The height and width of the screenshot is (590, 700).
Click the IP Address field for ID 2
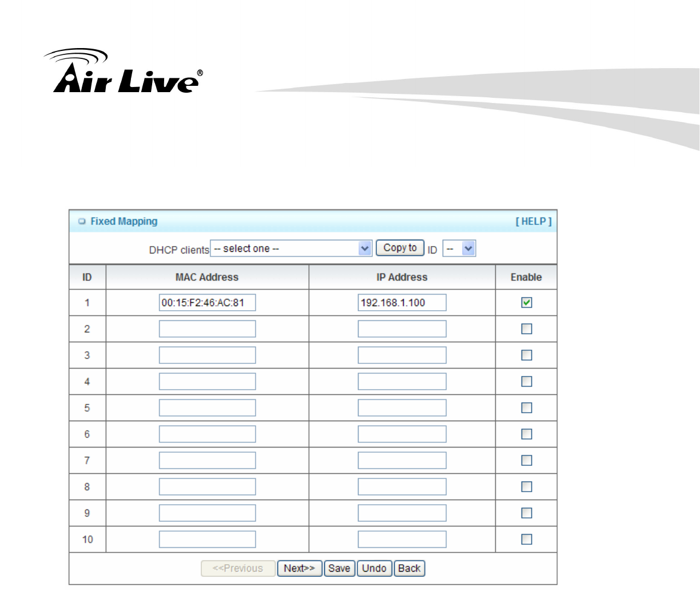pos(402,329)
